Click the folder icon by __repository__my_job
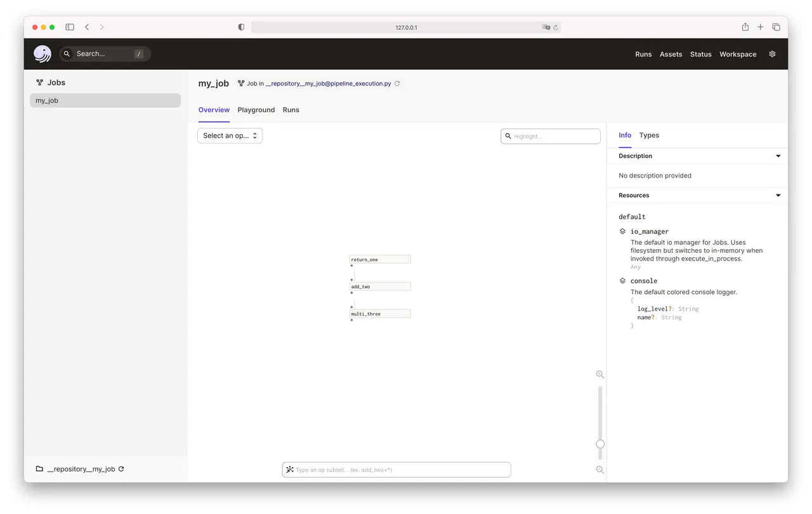 pyautogui.click(x=39, y=469)
